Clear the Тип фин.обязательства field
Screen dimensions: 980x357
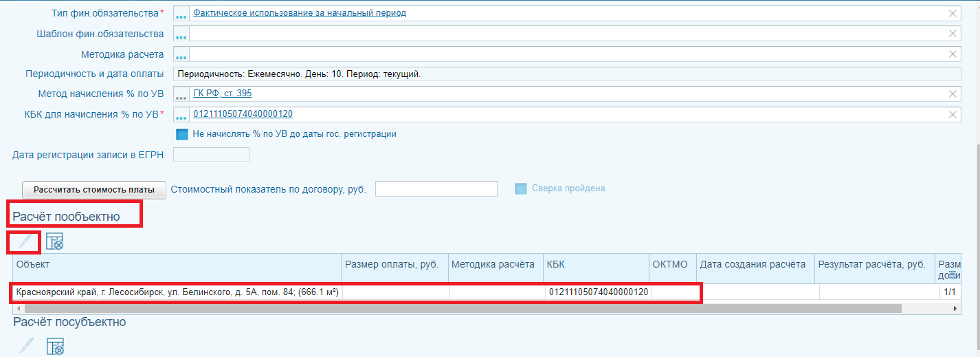953,14
